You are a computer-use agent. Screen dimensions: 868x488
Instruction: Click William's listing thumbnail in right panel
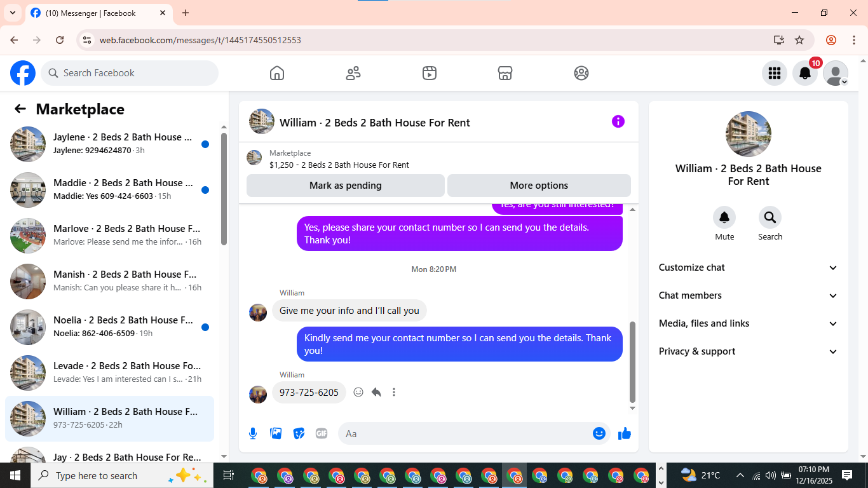coord(749,134)
